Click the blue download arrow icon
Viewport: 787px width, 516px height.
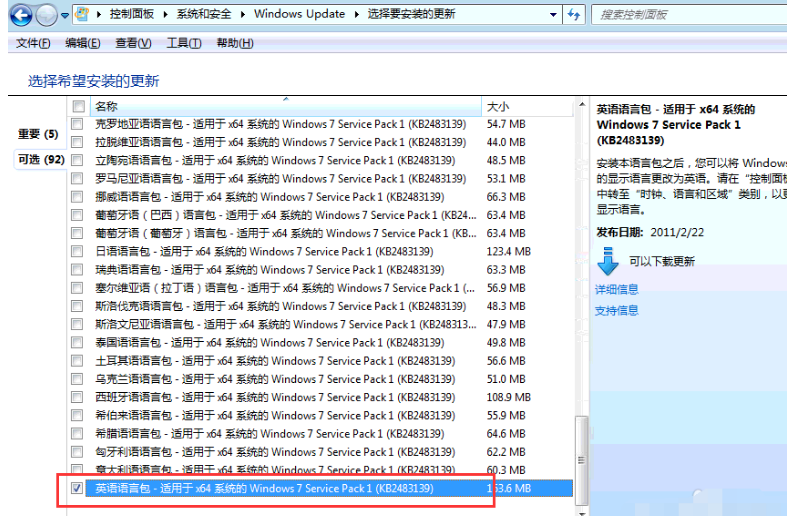click(608, 261)
